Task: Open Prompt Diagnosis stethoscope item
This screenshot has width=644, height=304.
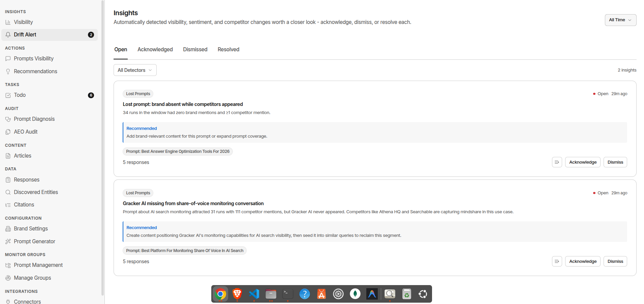Action: [50, 119]
